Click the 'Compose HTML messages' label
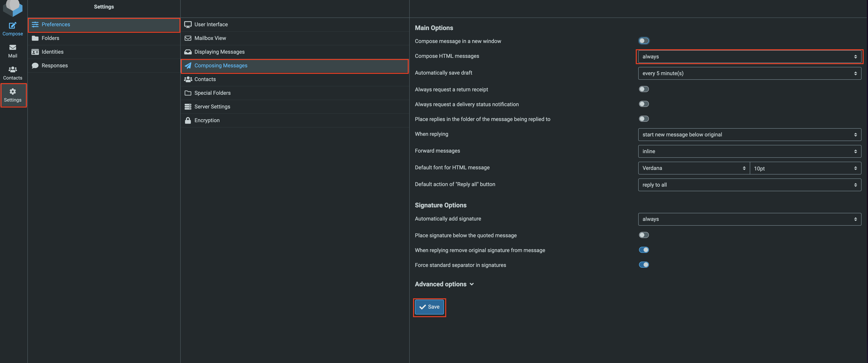The image size is (868, 363). click(447, 56)
